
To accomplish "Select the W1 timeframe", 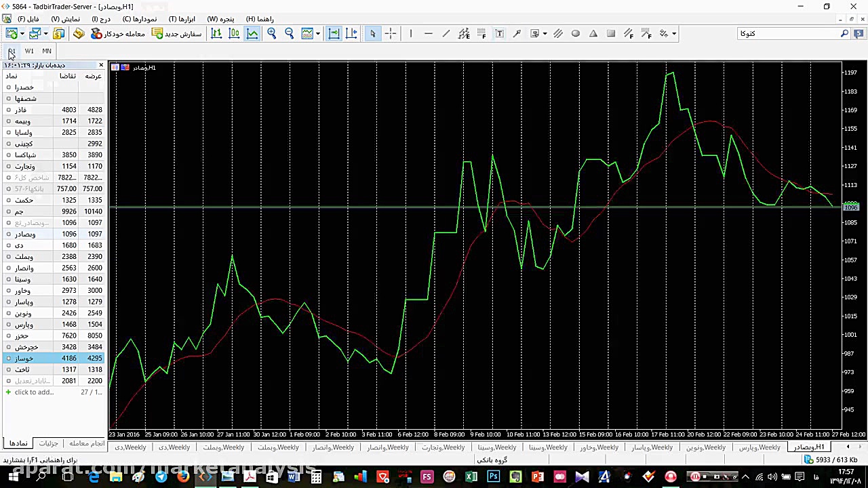I will tap(29, 51).
